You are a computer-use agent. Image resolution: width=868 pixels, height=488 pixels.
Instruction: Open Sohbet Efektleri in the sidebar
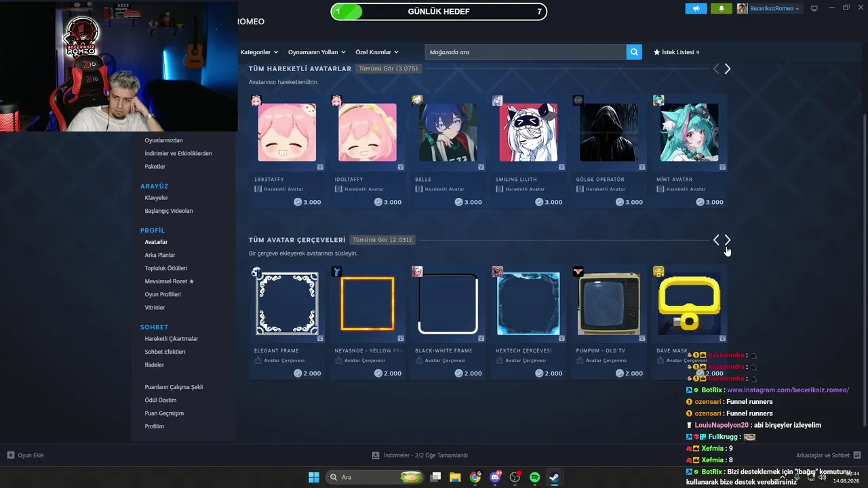click(165, 352)
